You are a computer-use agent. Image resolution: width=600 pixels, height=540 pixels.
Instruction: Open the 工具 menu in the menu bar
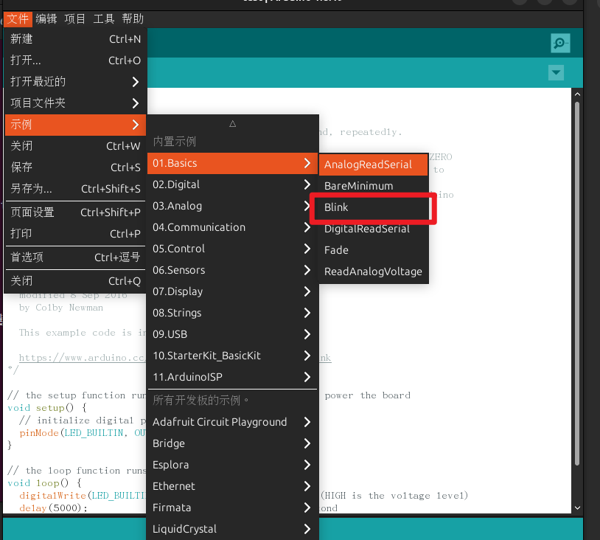(x=104, y=19)
